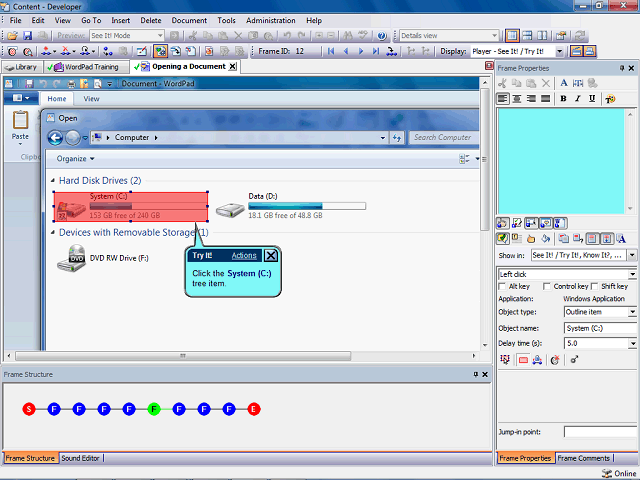
Task: Click the Actions link in the bubble
Action: (244, 256)
